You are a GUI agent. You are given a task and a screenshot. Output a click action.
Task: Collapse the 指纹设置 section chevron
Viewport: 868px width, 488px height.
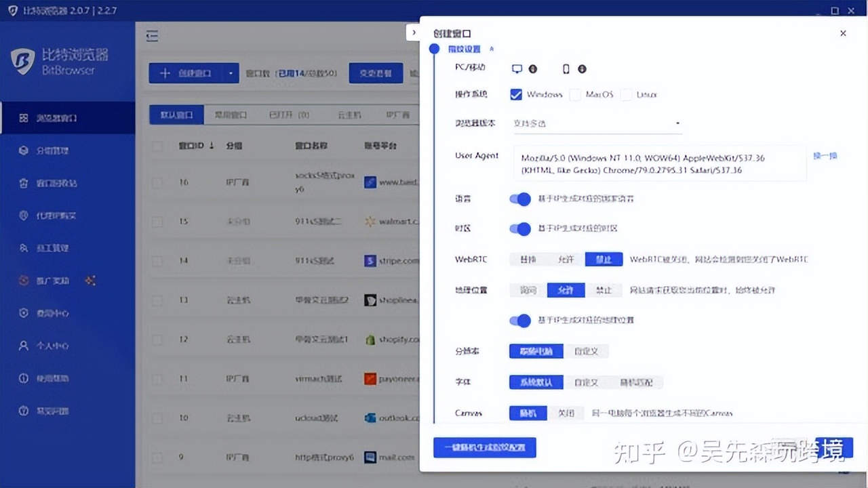492,49
